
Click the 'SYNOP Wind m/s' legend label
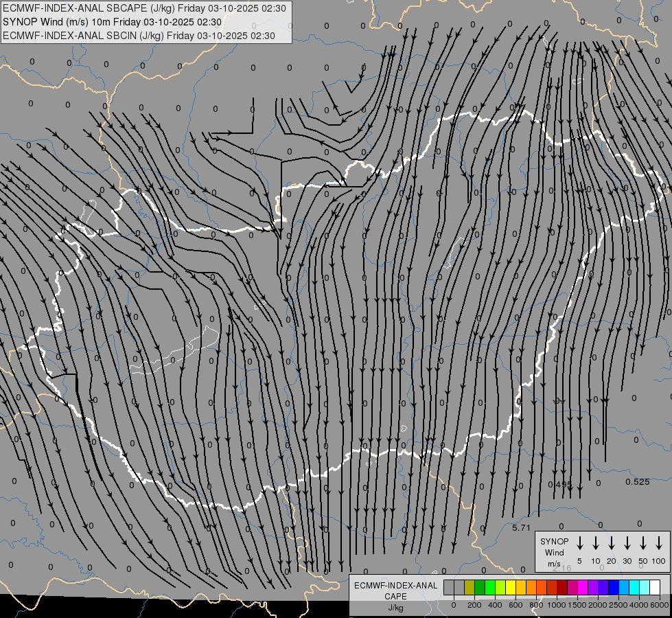(x=554, y=553)
